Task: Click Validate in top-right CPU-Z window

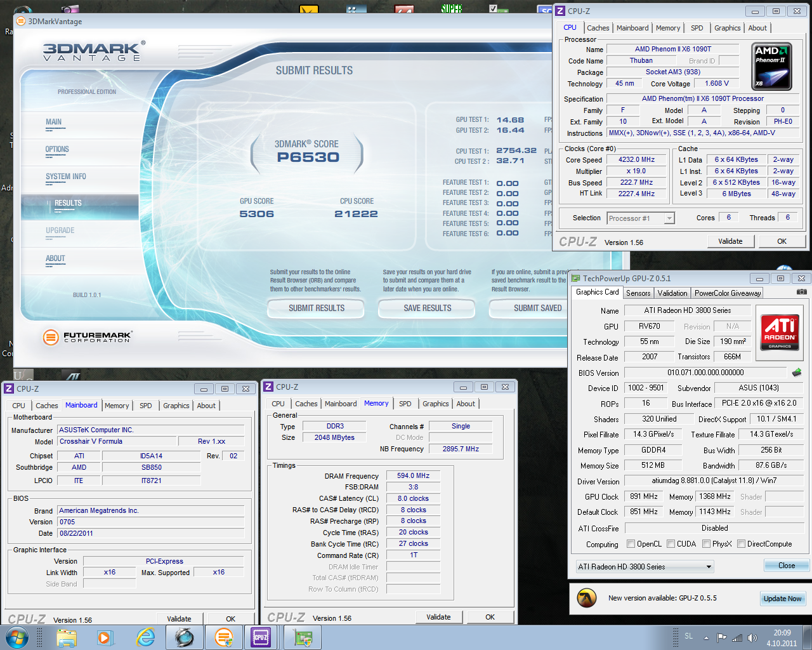Action: (x=730, y=241)
